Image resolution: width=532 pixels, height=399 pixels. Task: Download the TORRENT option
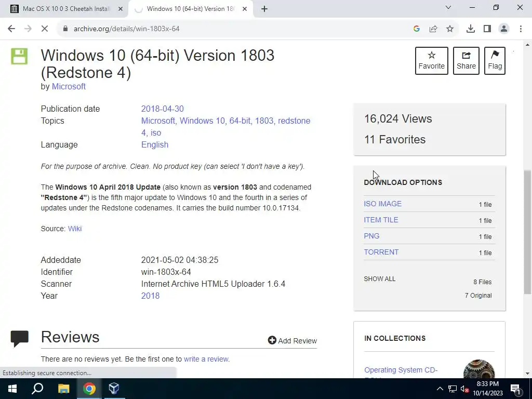(x=381, y=252)
